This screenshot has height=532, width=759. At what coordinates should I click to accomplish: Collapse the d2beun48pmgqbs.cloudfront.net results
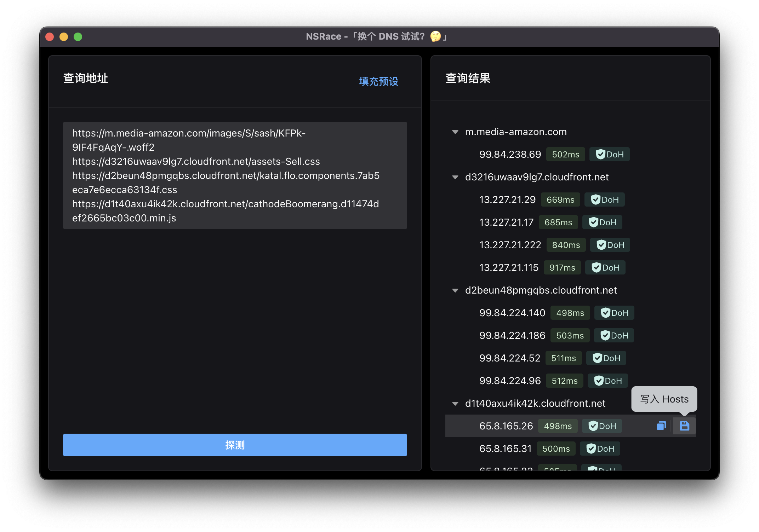click(x=455, y=290)
